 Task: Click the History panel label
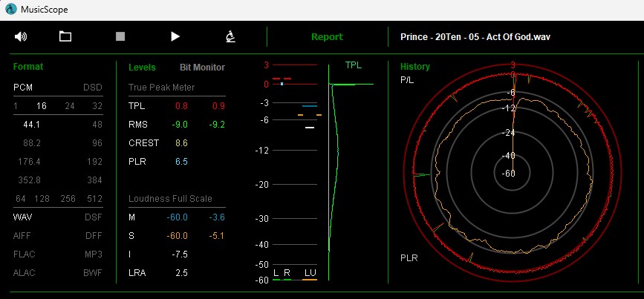(x=414, y=67)
